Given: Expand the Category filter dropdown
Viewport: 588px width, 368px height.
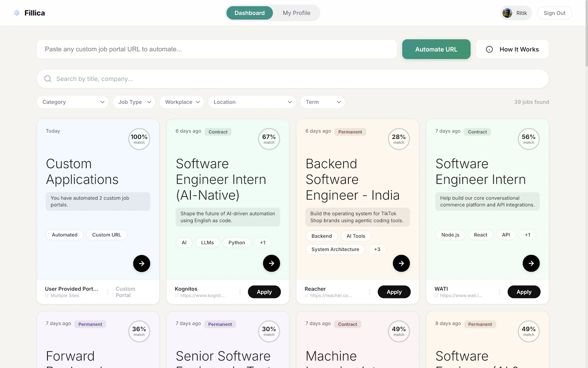Looking at the screenshot, I should pos(73,102).
